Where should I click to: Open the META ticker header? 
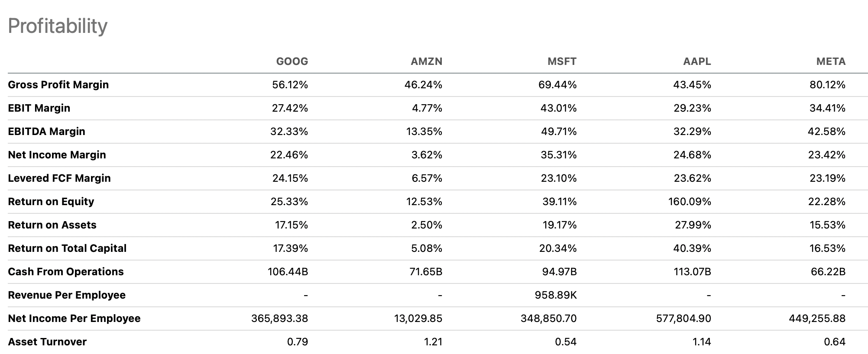(831, 61)
